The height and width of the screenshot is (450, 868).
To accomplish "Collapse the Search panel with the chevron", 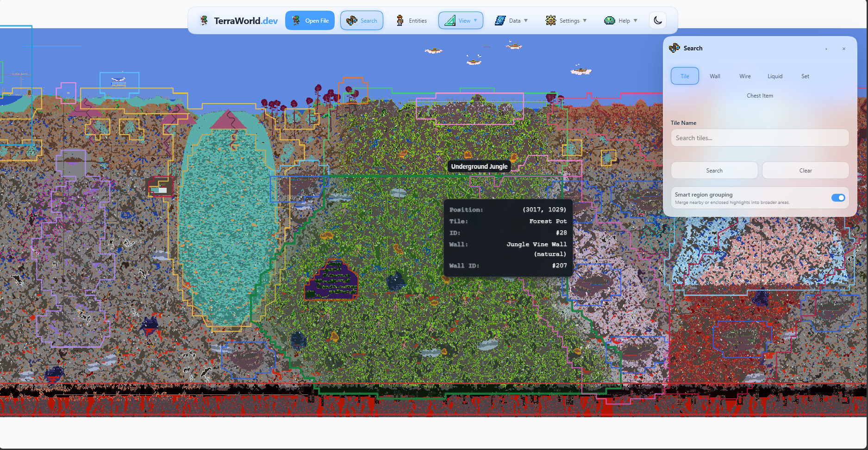I will point(826,49).
